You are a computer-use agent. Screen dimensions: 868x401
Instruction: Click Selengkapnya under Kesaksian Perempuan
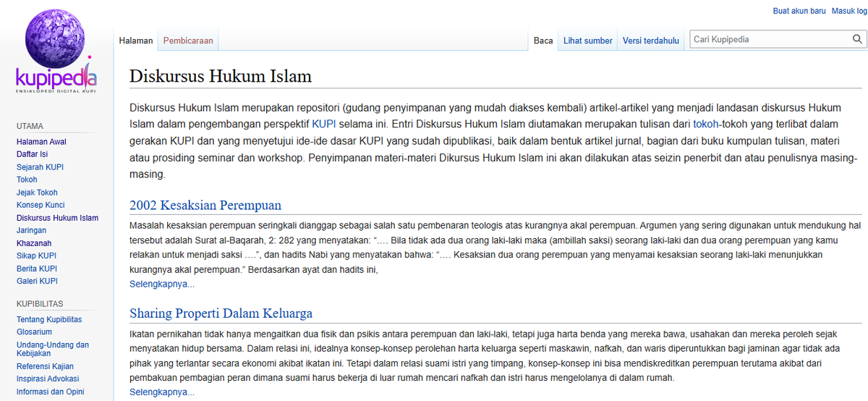(162, 284)
